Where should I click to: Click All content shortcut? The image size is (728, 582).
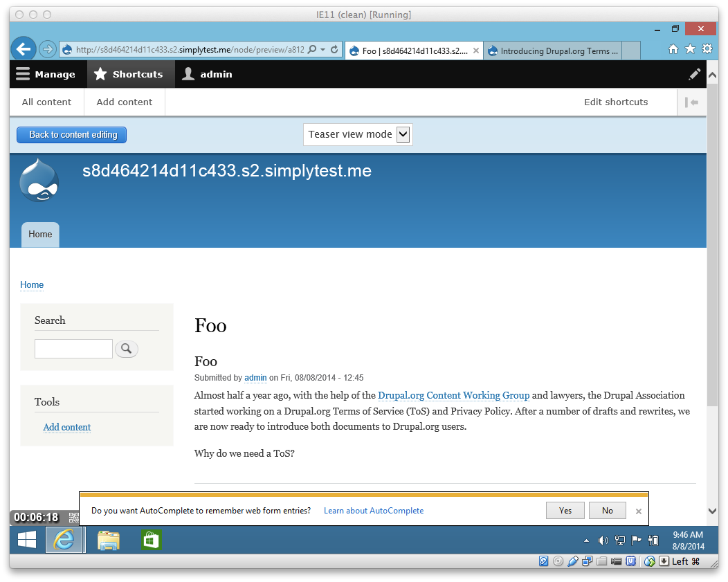coord(46,102)
